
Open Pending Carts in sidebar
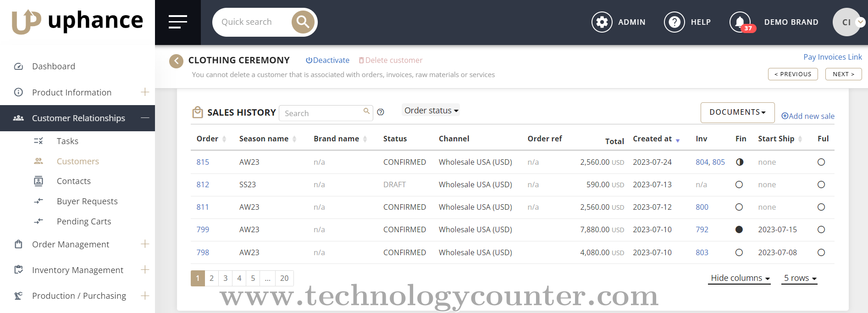84,221
